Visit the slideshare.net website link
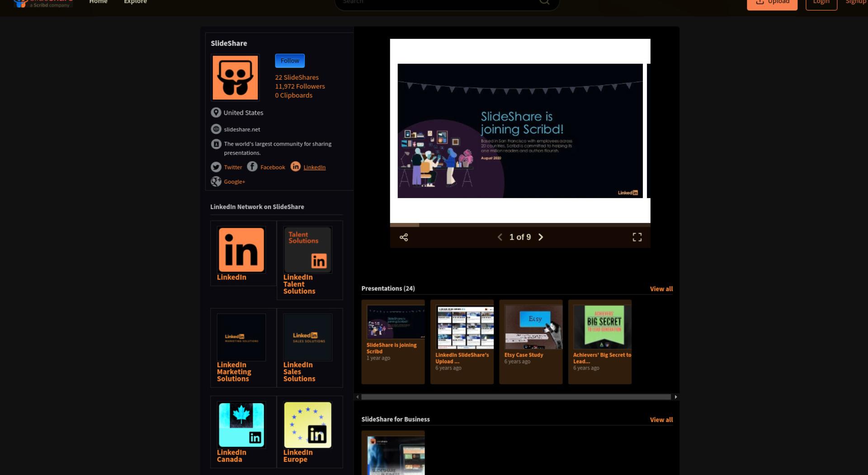 pyautogui.click(x=242, y=129)
